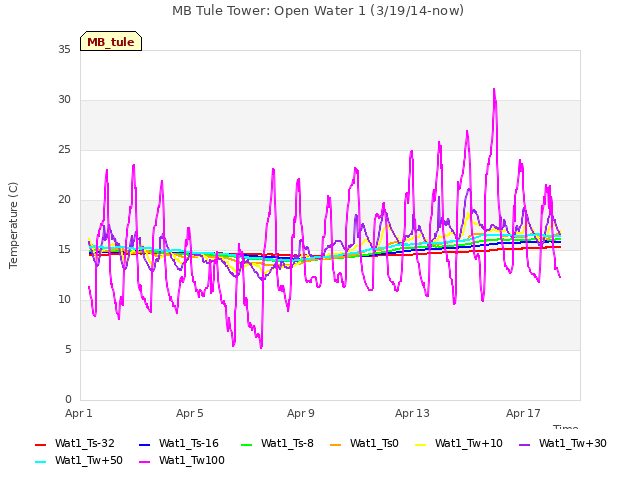Click the Apr 9 x-axis label
Image resolution: width=640 pixels, height=480 pixels.
(x=301, y=413)
